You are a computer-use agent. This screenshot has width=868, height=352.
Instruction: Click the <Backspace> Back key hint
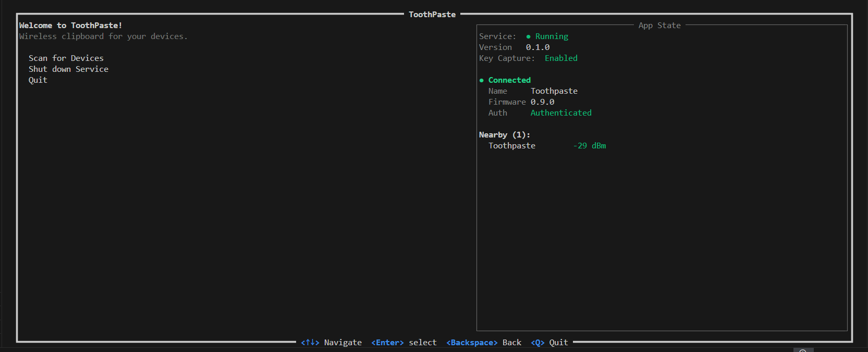(x=484, y=343)
